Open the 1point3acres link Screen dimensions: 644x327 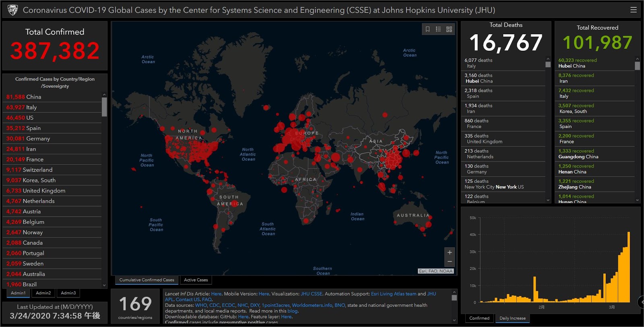(276, 305)
